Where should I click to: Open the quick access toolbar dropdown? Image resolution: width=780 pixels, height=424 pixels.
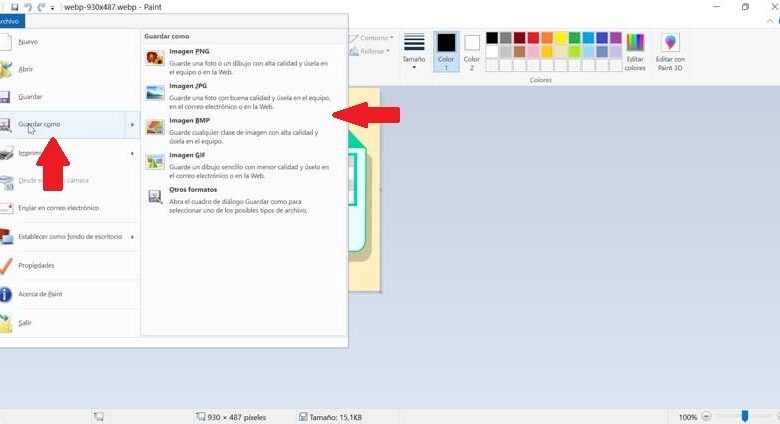click(x=52, y=8)
